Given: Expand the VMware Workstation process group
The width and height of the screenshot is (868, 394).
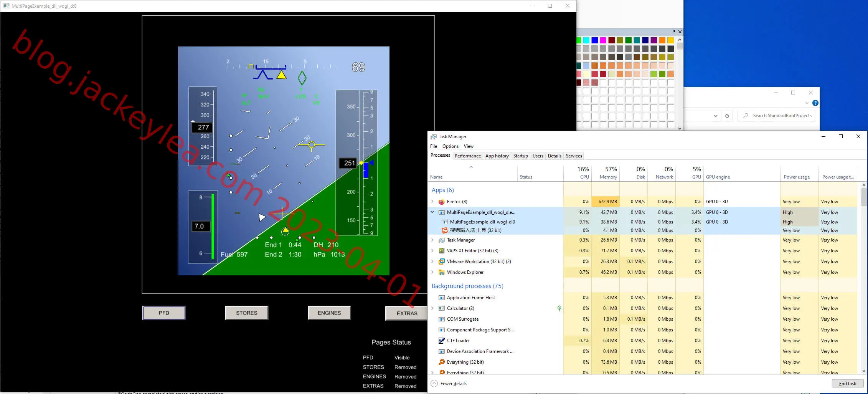Looking at the screenshot, I should pyautogui.click(x=432, y=262).
